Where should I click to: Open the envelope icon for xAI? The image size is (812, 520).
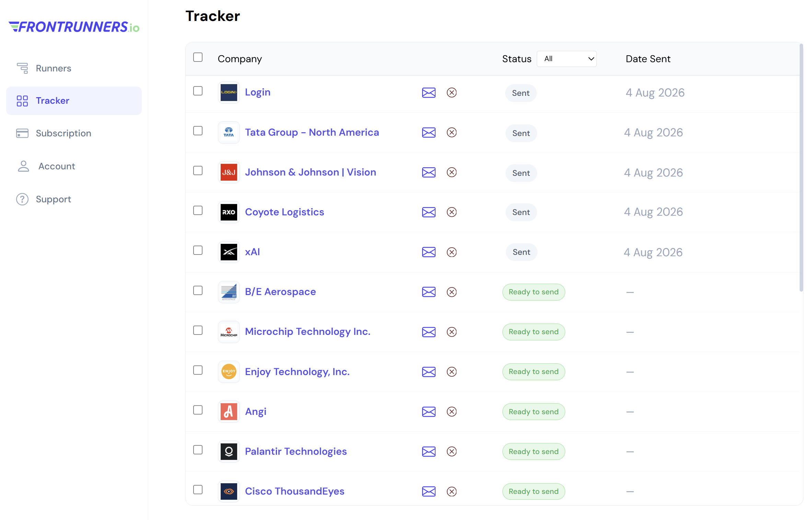point(429,252)
